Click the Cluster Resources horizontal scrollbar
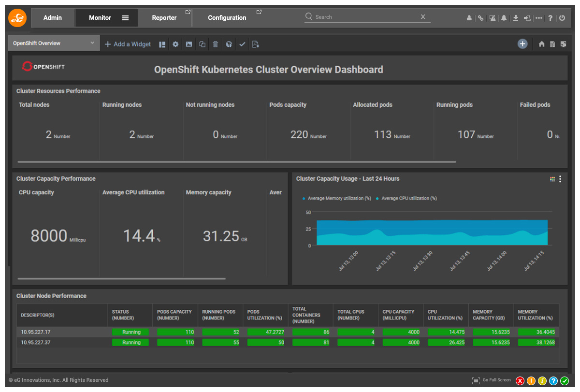The width and height of the screenshot is (580, 392). [x=237, y=162]
